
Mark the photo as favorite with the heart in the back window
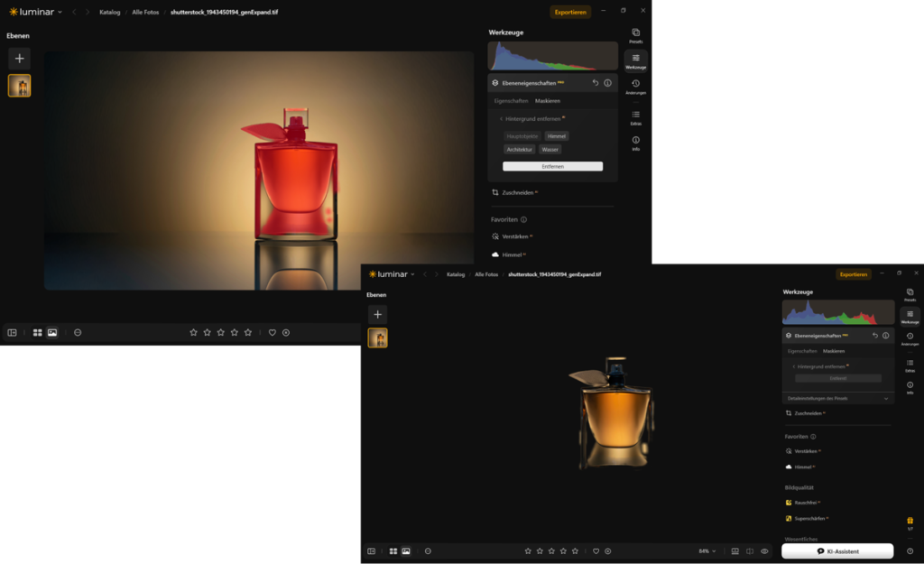click(273, 333)
